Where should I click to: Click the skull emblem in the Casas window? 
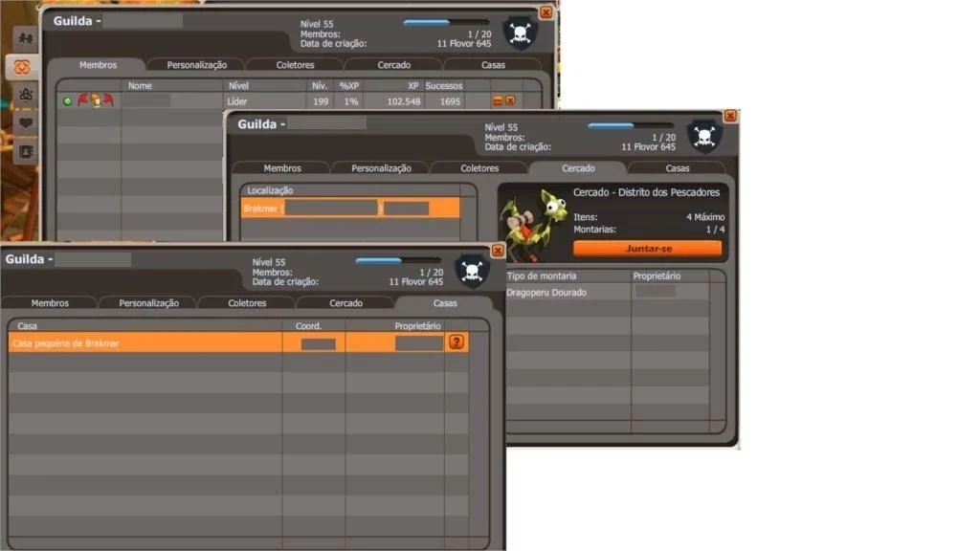[472, 271]
